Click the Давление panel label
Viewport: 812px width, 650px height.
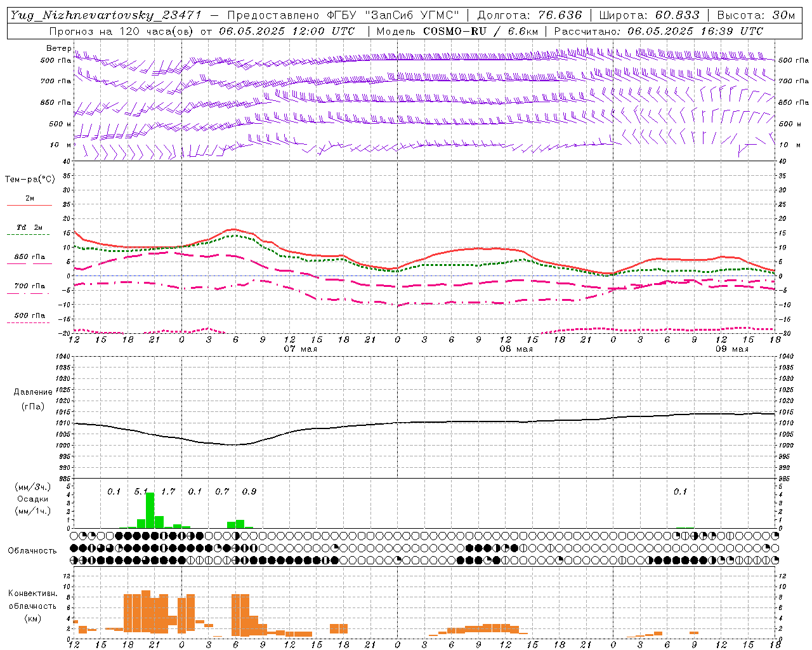(33, 392)
